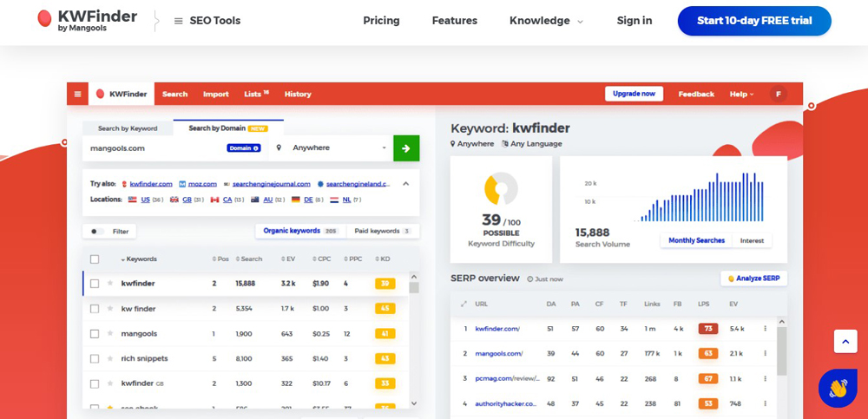Open the app hamburger menu in red toolbar

coord(77,94)
